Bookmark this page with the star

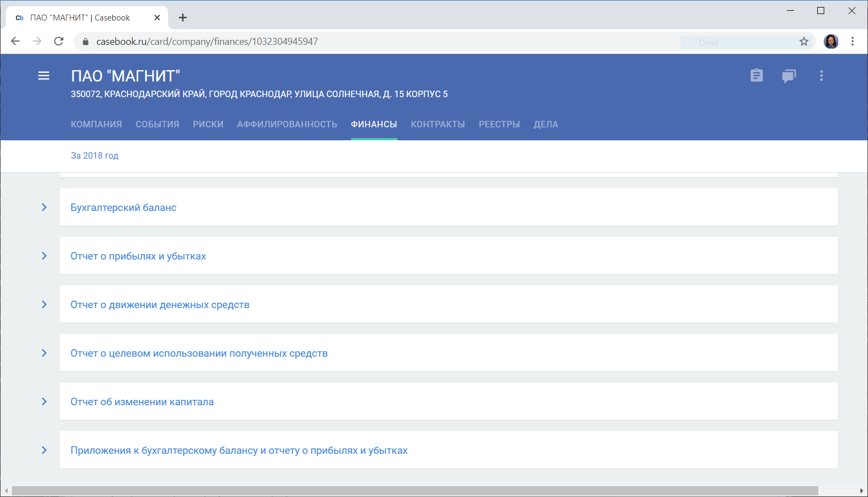point(804,42)
